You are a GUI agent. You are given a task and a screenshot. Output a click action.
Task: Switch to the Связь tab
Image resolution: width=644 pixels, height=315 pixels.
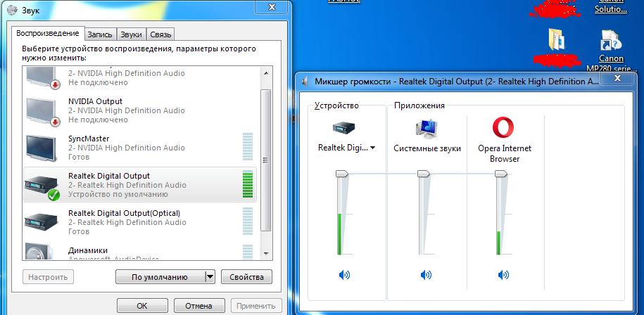[x=160, y=34]
